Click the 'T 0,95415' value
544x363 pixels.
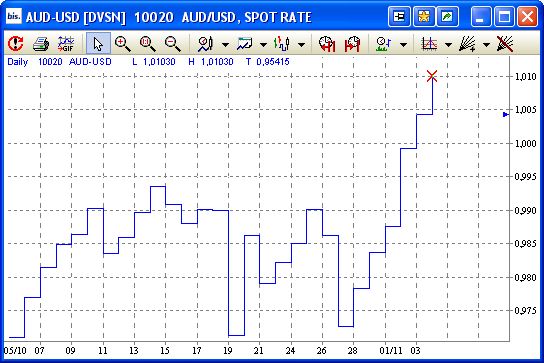267,62
